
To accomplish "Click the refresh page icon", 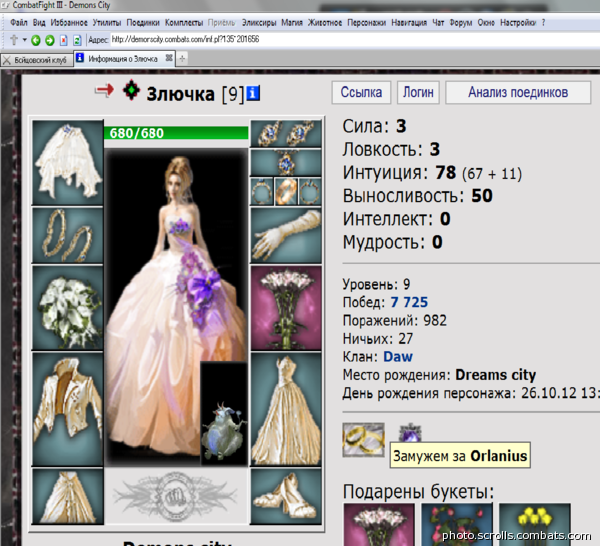I will [x=77, y=40].
